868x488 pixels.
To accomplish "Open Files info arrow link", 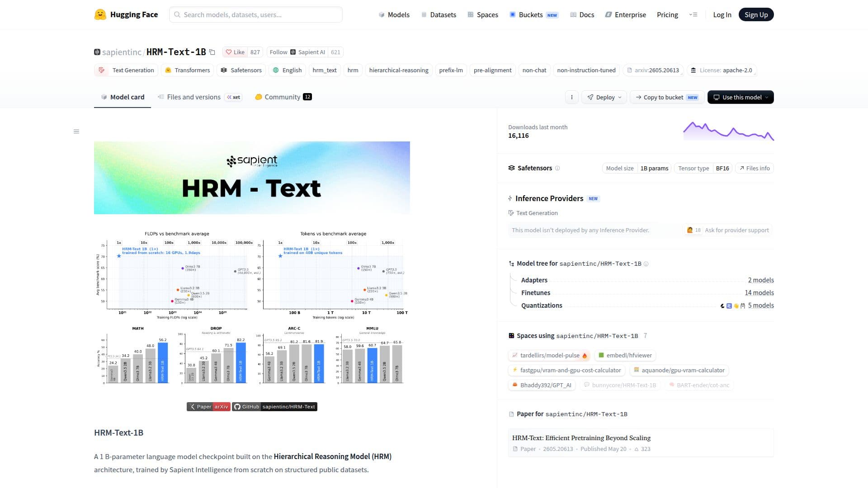I will [x=755, y=168].
